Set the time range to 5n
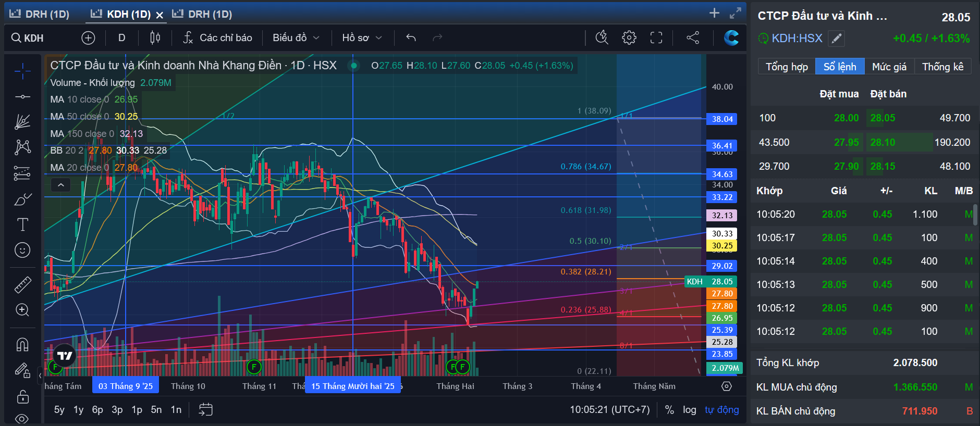The height and width of the screenshot is (426, 980). [156, 410]
